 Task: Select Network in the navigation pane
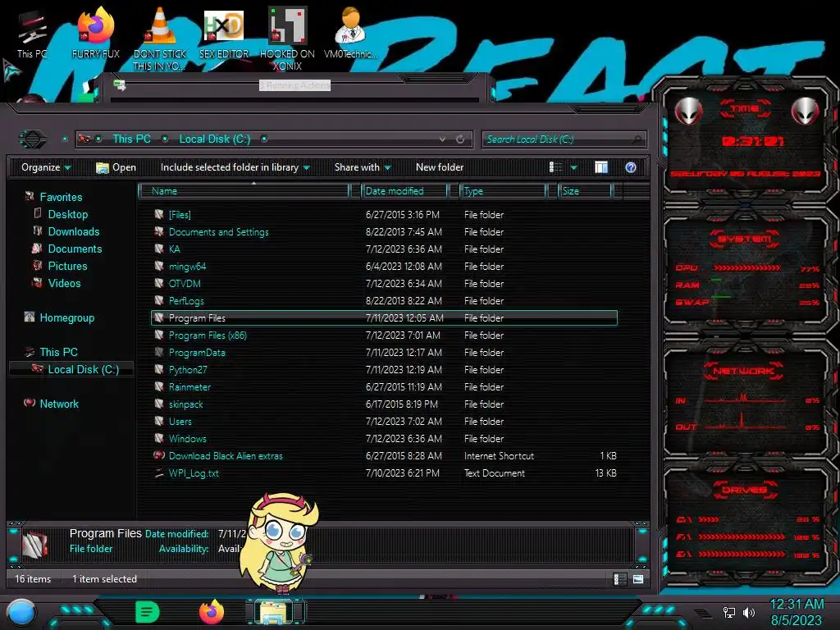tap(59, 404)
